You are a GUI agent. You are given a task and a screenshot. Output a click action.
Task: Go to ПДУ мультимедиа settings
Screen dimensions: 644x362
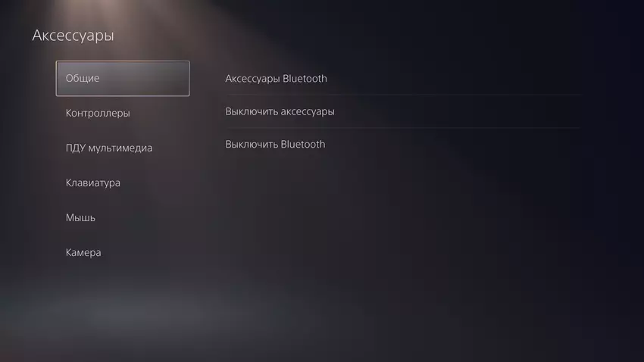[123, 148]
